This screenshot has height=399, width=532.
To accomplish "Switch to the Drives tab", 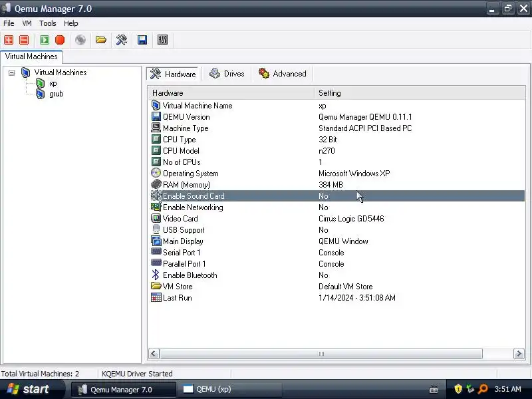I will coord(227,74).
